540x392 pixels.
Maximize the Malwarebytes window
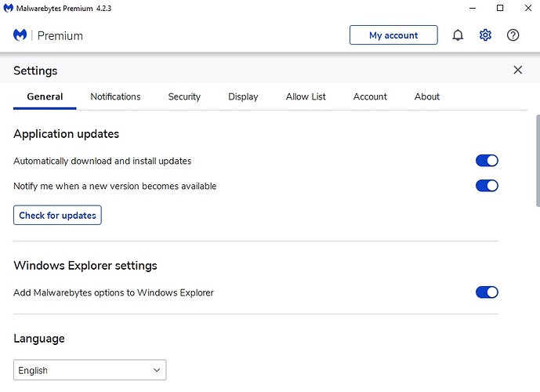(499, 8)
